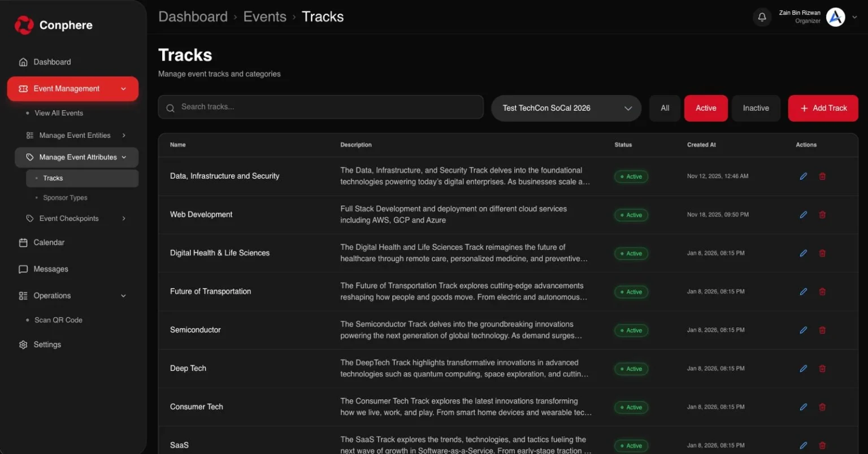
Task: Click the Conphere logo icon
Action: coord(24,25)
